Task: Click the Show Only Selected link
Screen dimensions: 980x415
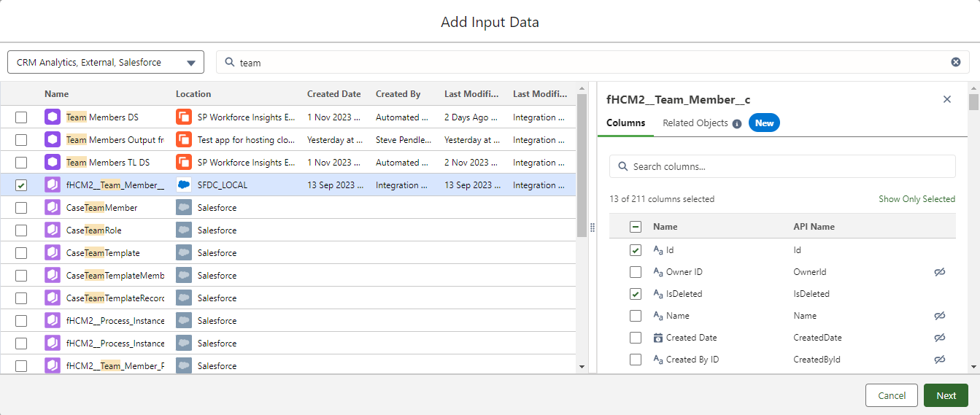Action: tap(917, 199)
